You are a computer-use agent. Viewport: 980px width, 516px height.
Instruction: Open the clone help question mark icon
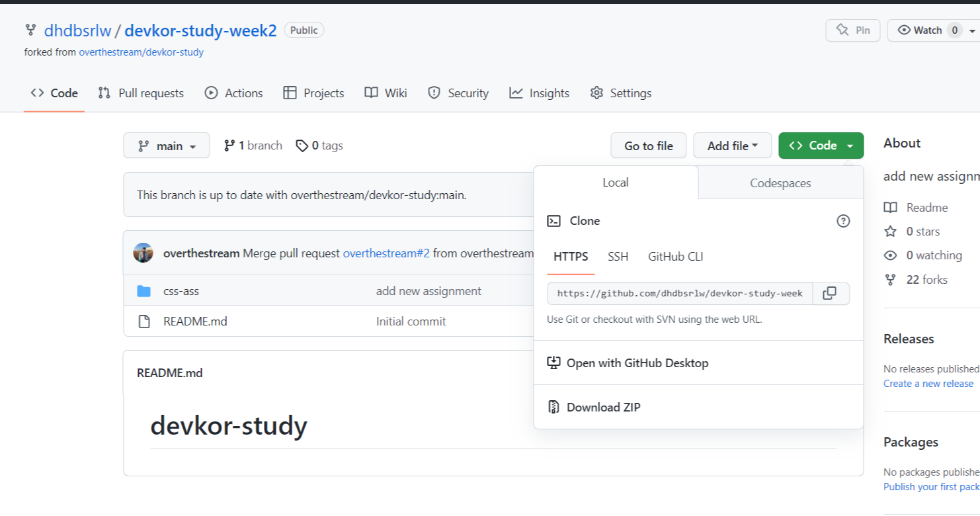[843, 221]
